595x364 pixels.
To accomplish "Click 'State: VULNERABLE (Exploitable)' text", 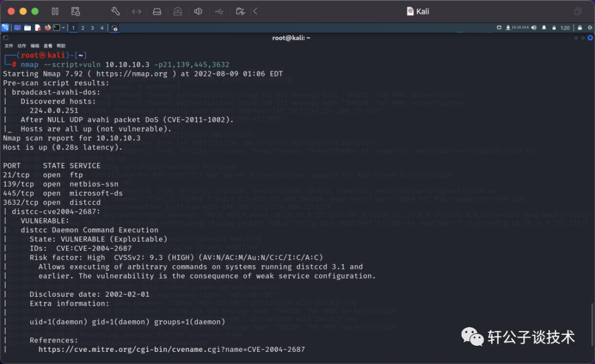I will (x=98, y=239).
